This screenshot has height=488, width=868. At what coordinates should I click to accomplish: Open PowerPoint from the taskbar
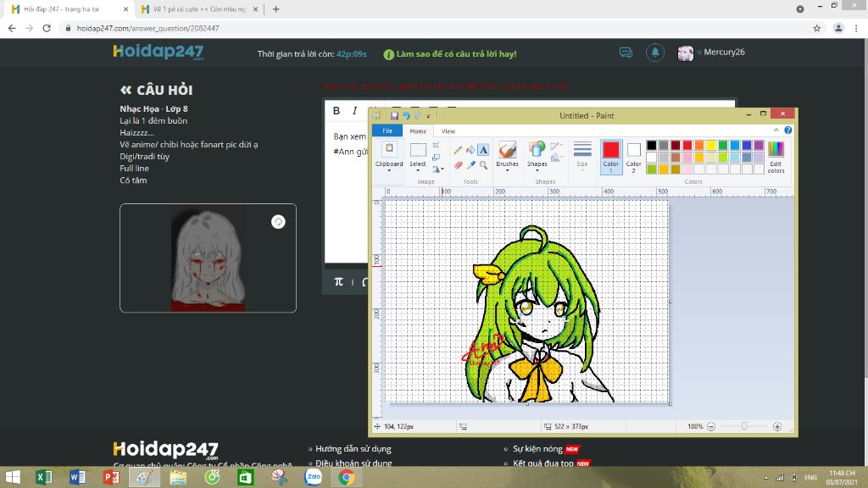pos(111,477)
